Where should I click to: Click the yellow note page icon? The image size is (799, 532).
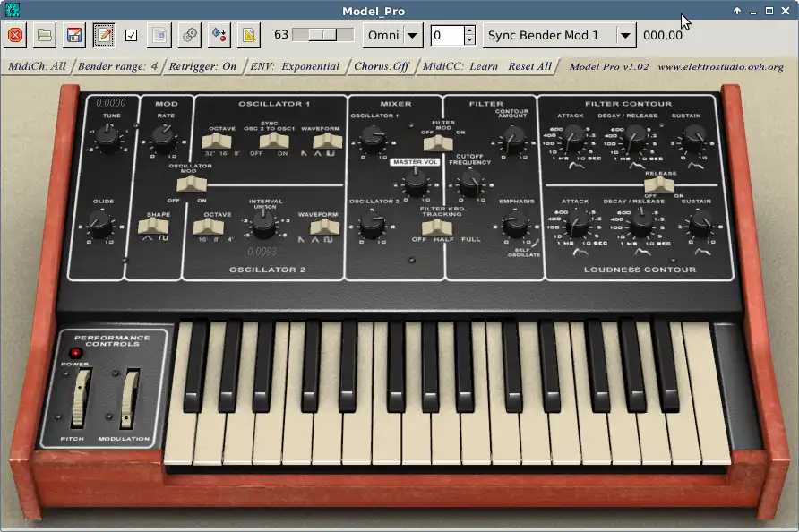point(249,35)
